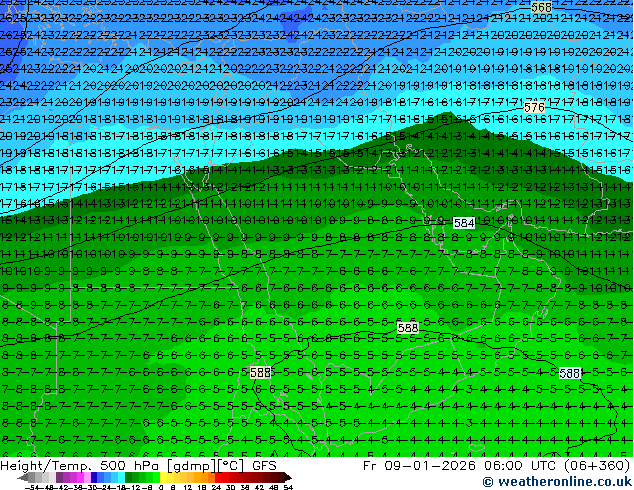Click the 'GFS' model label
The height and width of the screenshot is (490, 634).
(x=264, y=466)
